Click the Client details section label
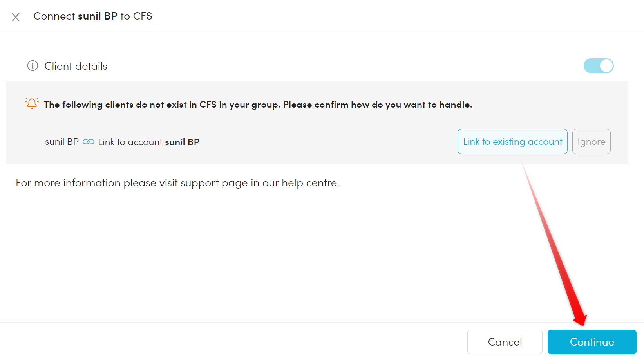Image resolution: width=644 pixels, height=357 pixels. (x=76, y=66)
